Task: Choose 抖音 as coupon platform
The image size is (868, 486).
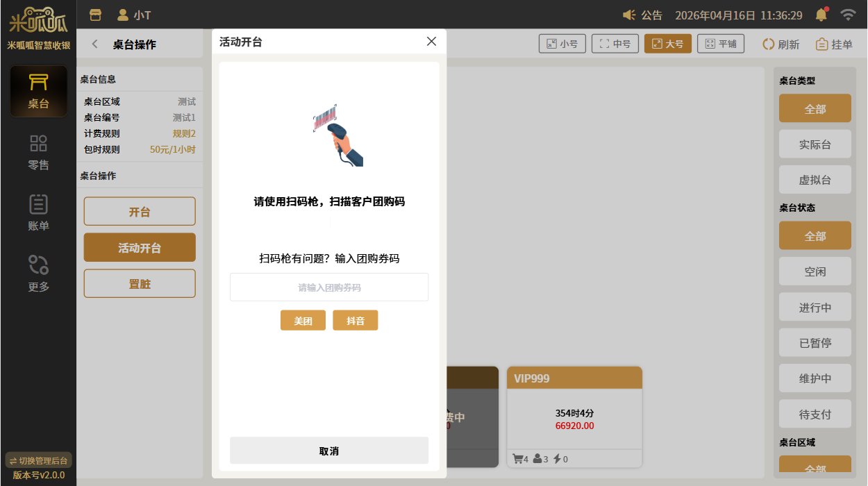Action: click(356, 321)
